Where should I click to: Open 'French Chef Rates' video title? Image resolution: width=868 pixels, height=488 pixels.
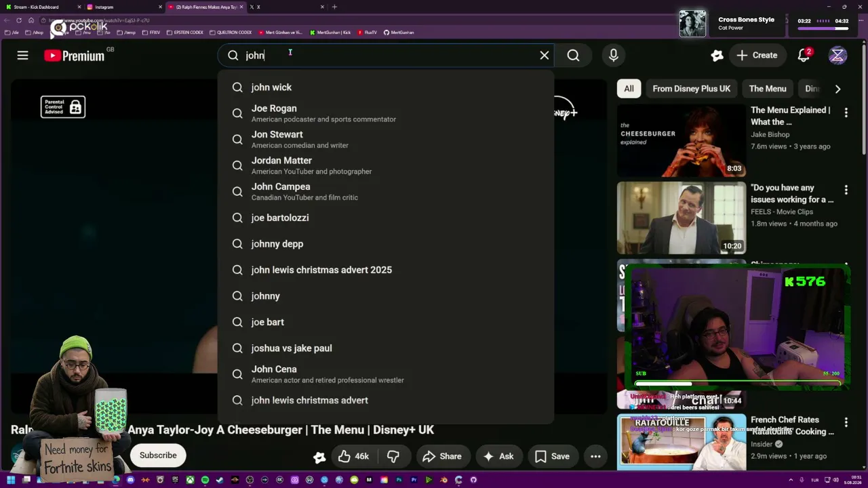coord(792,426)
